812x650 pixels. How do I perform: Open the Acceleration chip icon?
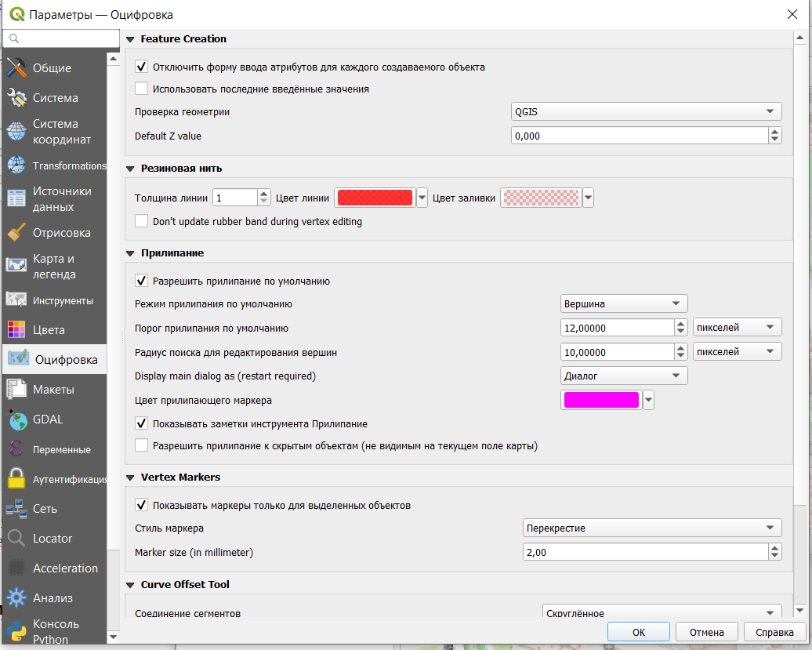click(x=16, y=568)
